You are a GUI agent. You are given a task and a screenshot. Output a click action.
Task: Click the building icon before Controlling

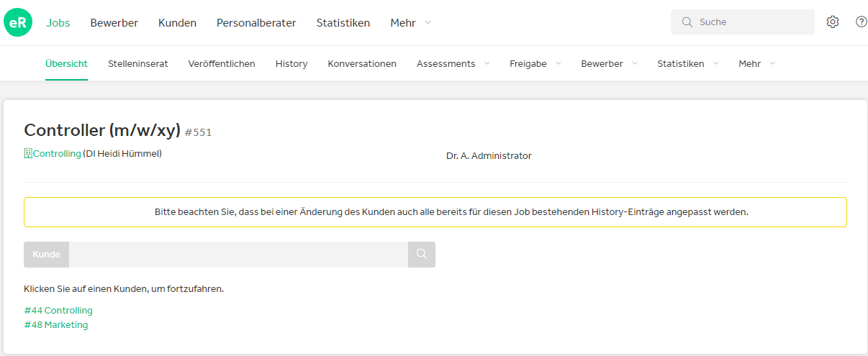28,153
